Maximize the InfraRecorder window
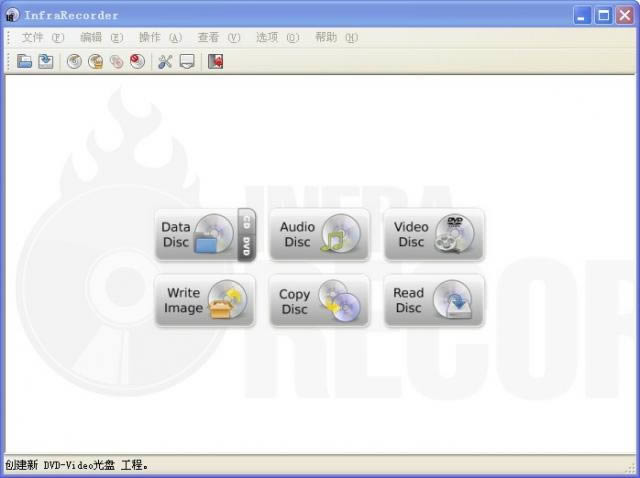 pyautogui.click(x=603, y=16)
